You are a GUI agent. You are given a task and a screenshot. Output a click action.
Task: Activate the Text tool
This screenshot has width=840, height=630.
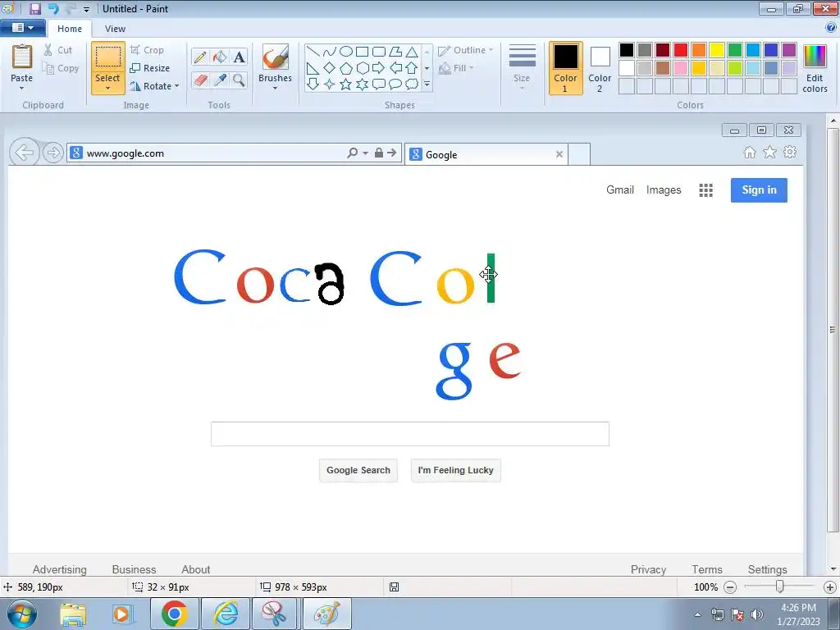239,57
